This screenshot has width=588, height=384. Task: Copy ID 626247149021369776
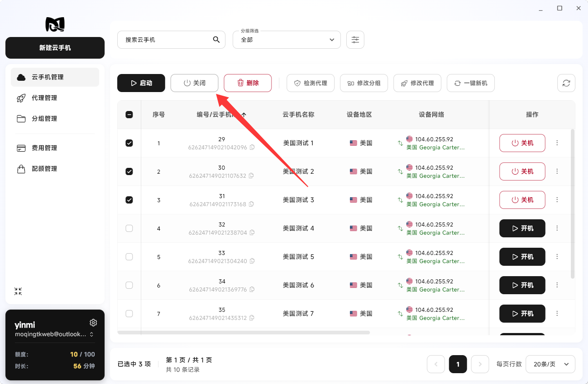252,289
